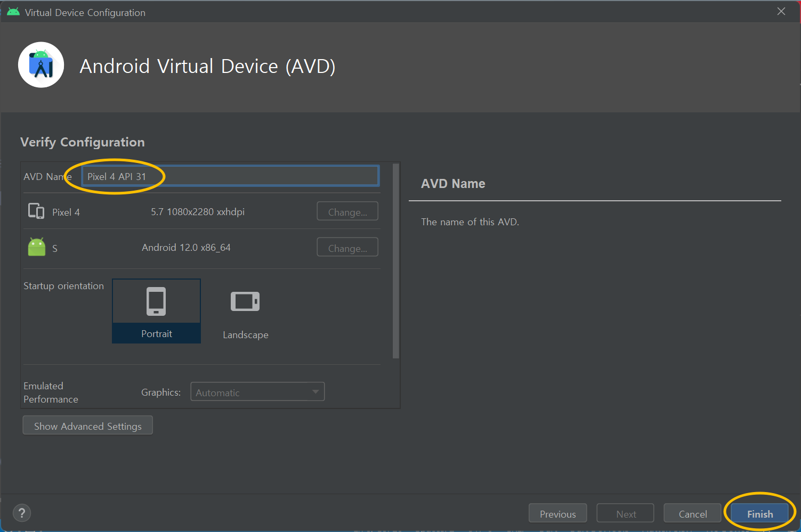Click the 'Android Virtual Device (AVD)' title
The height and width of the screenshot is (532, 801).
[207, 66]
